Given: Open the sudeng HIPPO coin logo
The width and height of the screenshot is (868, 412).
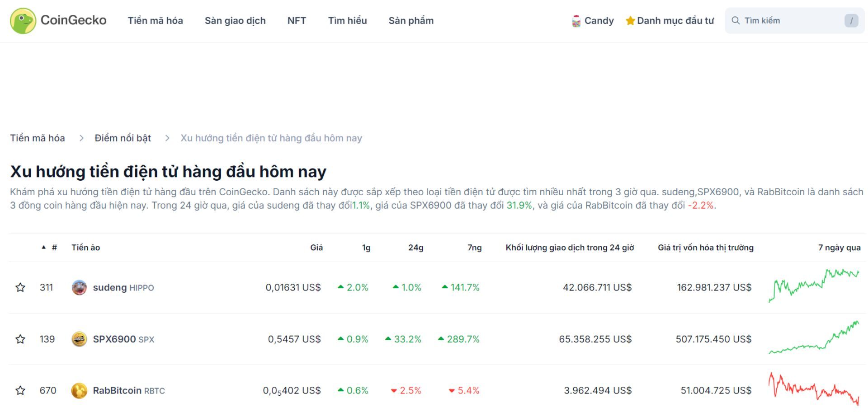Looking at the screenshot, I should (x=79, y=287).
